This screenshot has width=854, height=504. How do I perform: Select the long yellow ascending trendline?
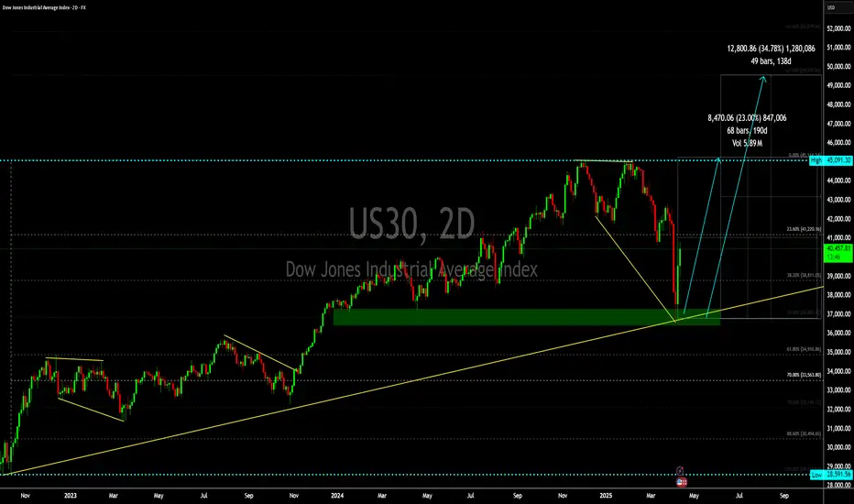click(x=412, y=381)
